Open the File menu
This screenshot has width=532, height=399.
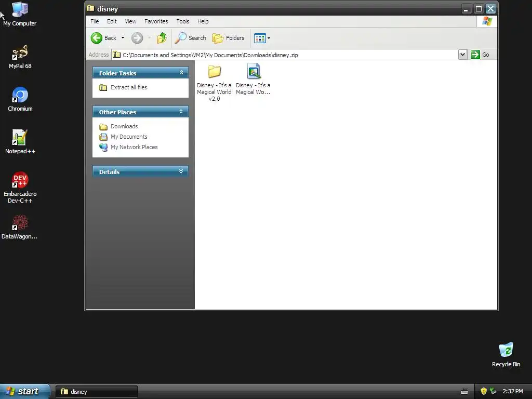pos(95,21)
